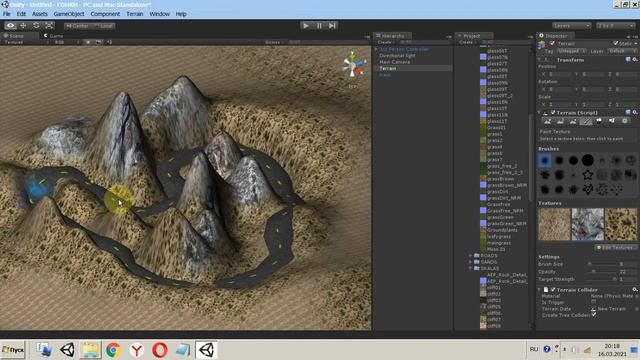Click Create in the Project panel
The width and height of the screenshot is (640, 360).
click(467, 42)
